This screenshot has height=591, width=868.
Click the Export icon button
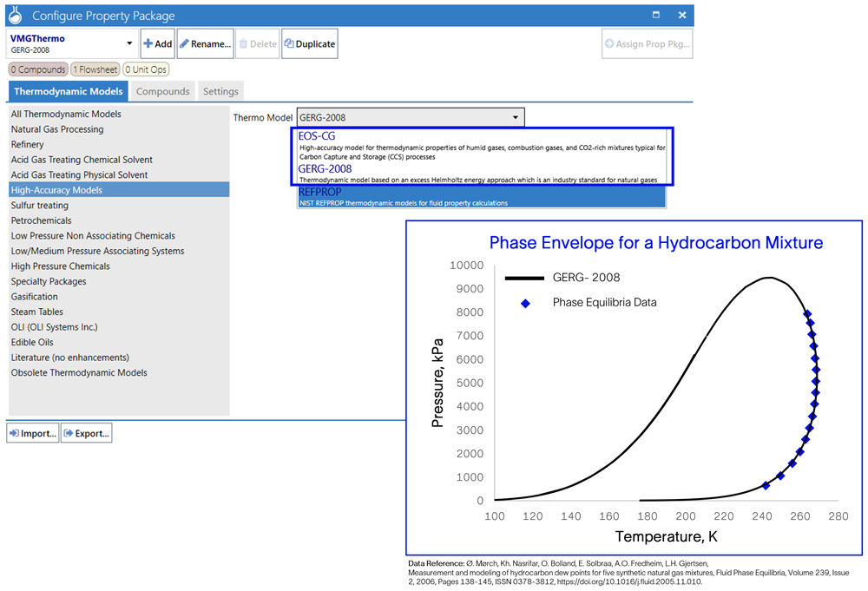point(67,432)
